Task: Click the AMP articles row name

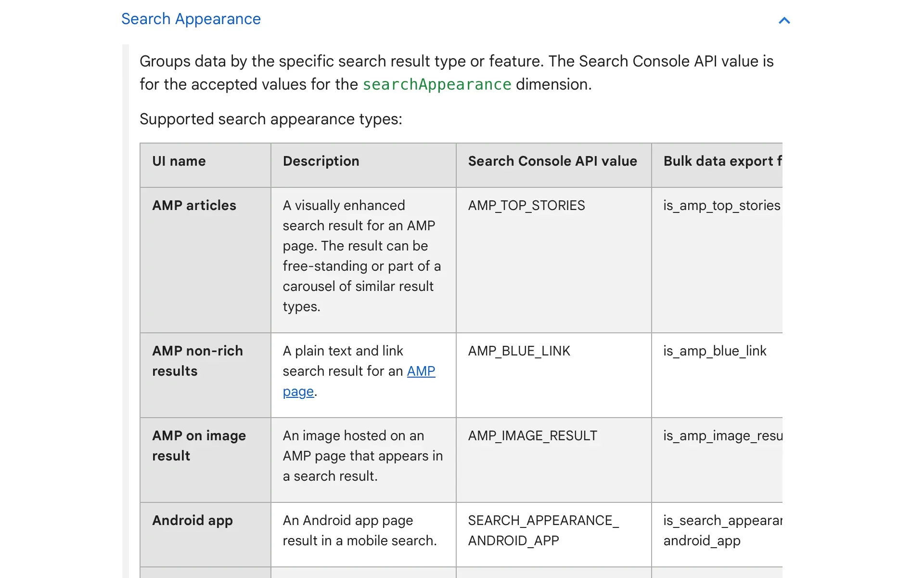Action: (x=194, y=205)
